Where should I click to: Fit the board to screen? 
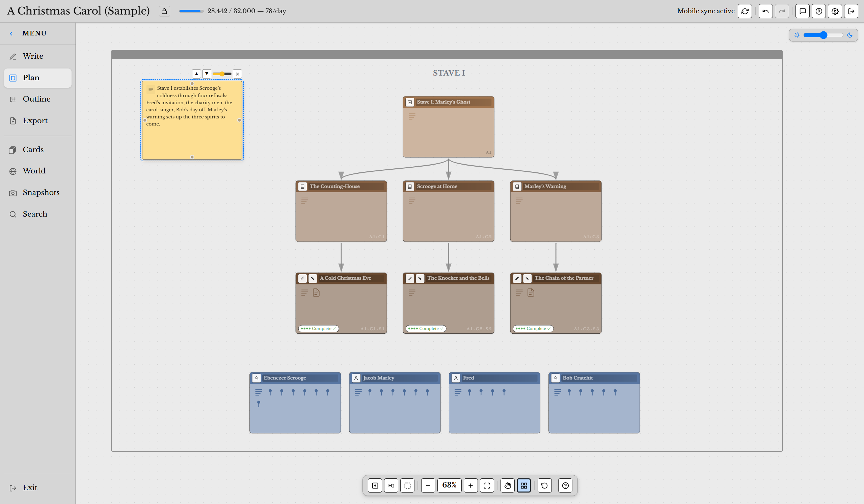(487, 485)
